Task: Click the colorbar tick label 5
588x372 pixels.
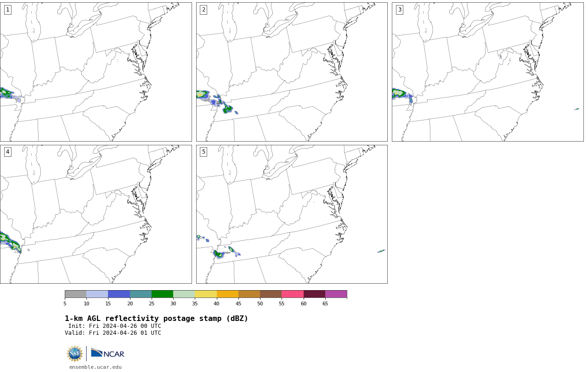Action: 65,303
